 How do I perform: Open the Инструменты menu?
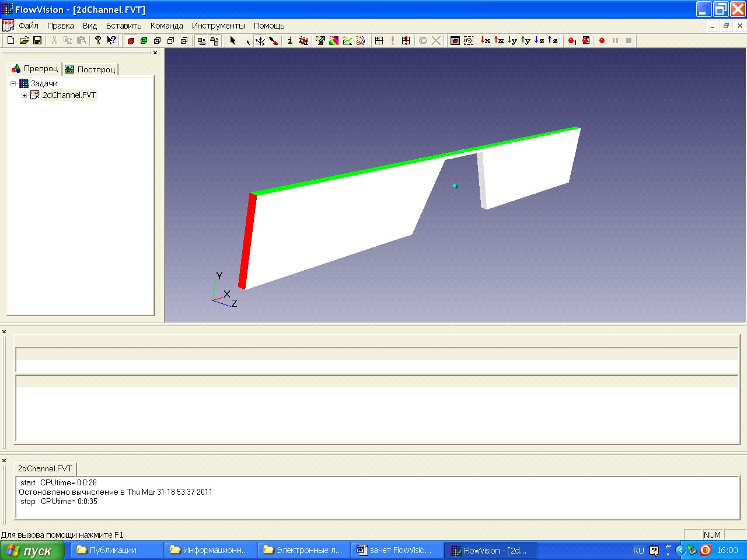218,26
